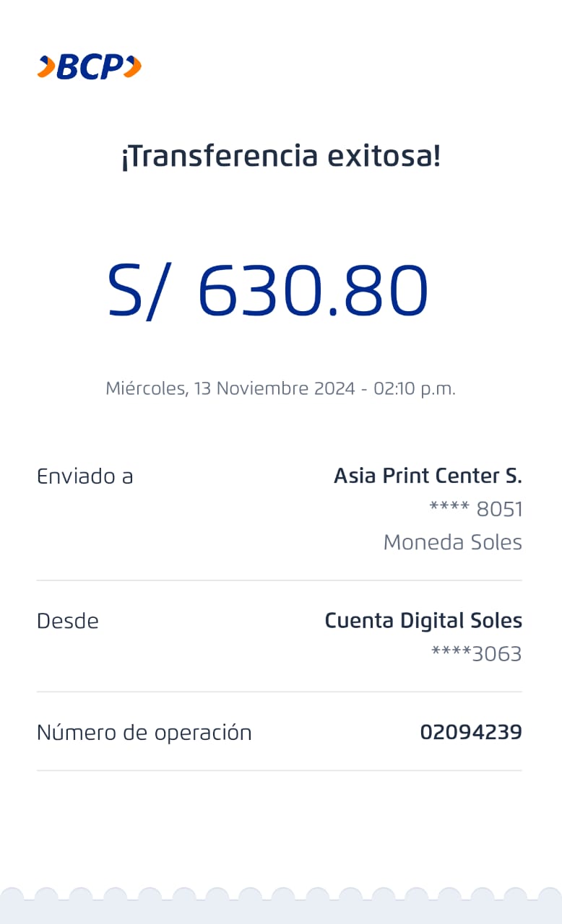Click the divider line below Moneda Soles
The height and width of the screenshot is (924, 562).
pos(279,580)
